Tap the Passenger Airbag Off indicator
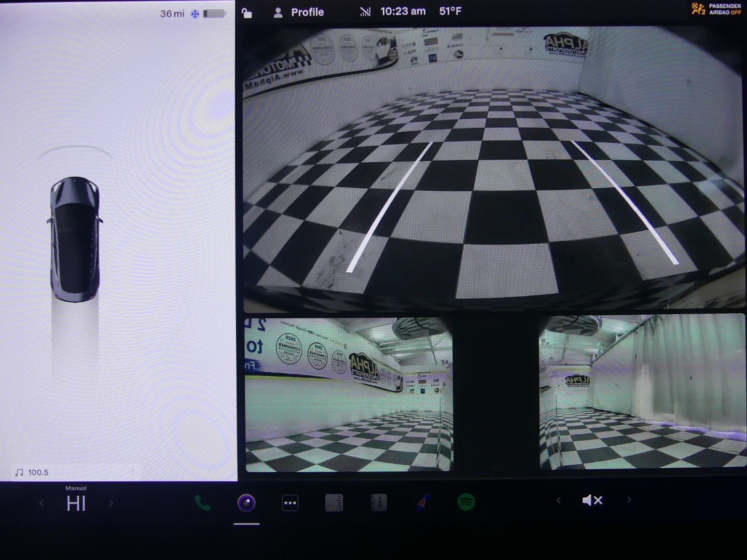The height and width of the screenshot is (560, 747). [x=717, y=9]
